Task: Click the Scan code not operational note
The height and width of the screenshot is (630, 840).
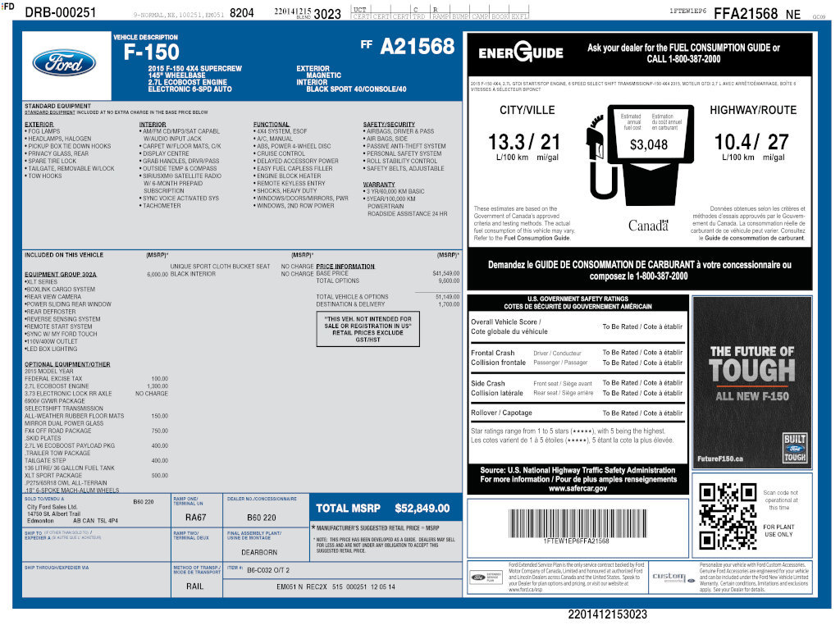Action: 780,500
